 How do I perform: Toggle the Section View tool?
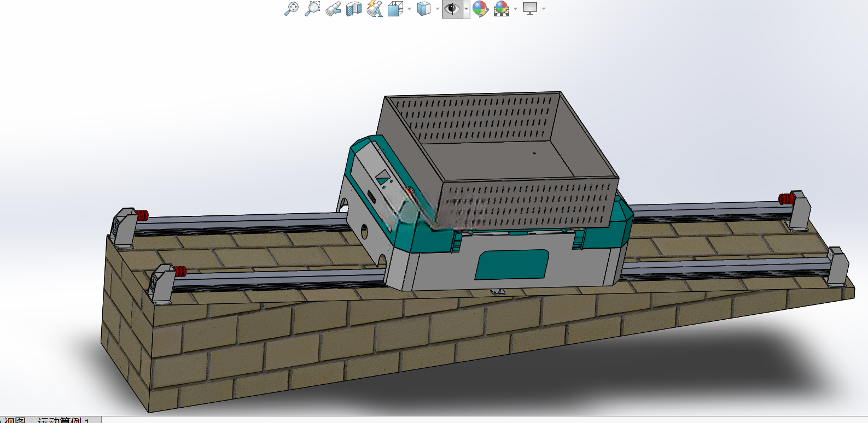[x=354, y=8]
